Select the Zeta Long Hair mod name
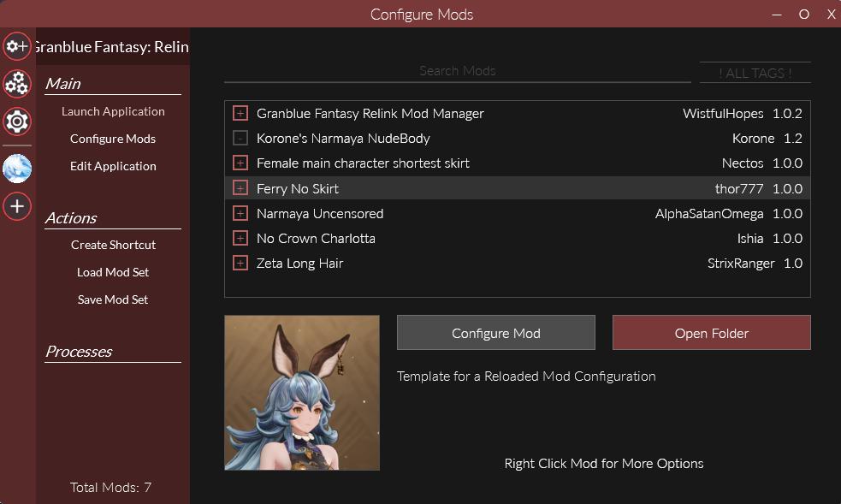The height and width of the screenshot is (504, 841). click(299, 264)
